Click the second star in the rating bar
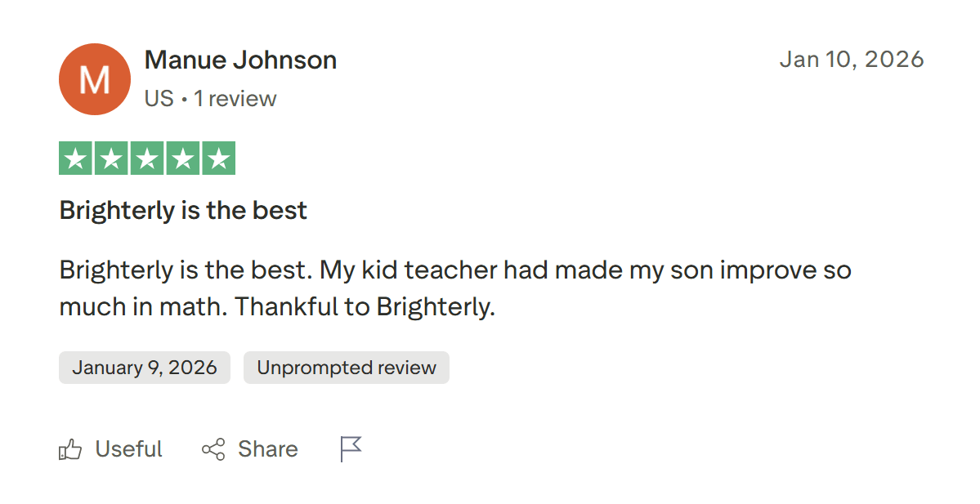This screenshot has width=980, height=504. click(111, 158)
